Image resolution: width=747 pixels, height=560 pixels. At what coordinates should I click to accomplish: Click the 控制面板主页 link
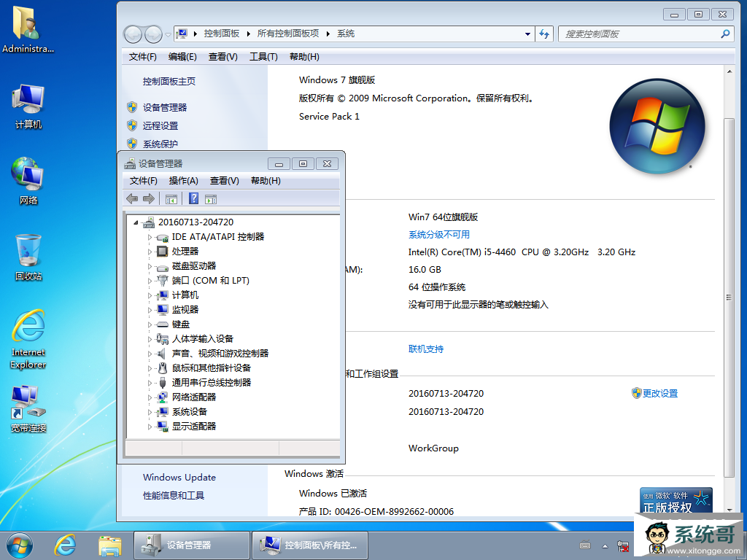coord(169,82)
